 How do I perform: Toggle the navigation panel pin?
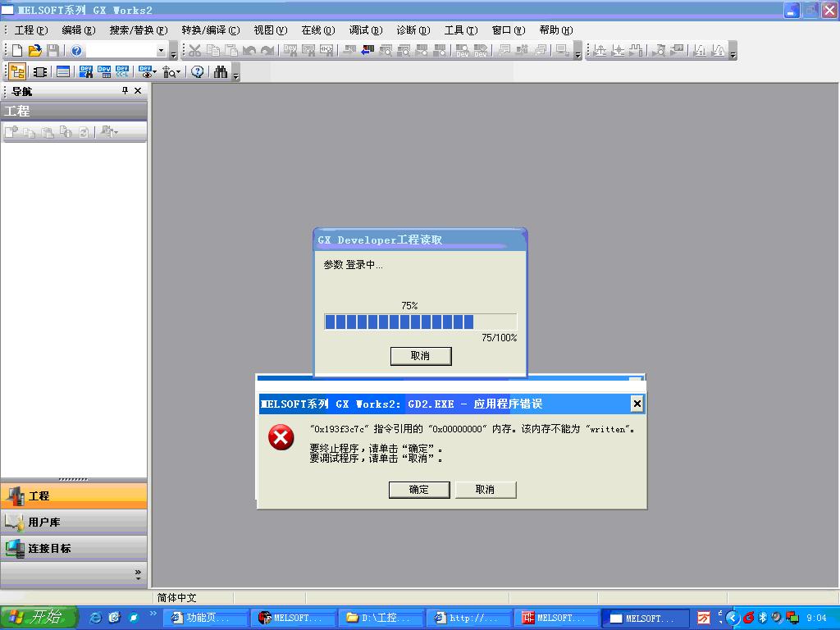point(126,91)
